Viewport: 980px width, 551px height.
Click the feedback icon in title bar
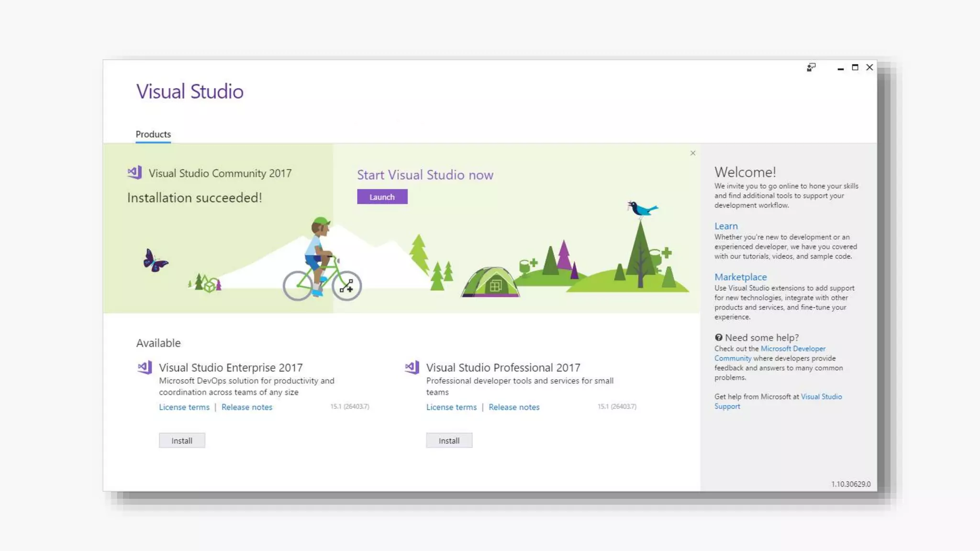[x=811, y=67]
